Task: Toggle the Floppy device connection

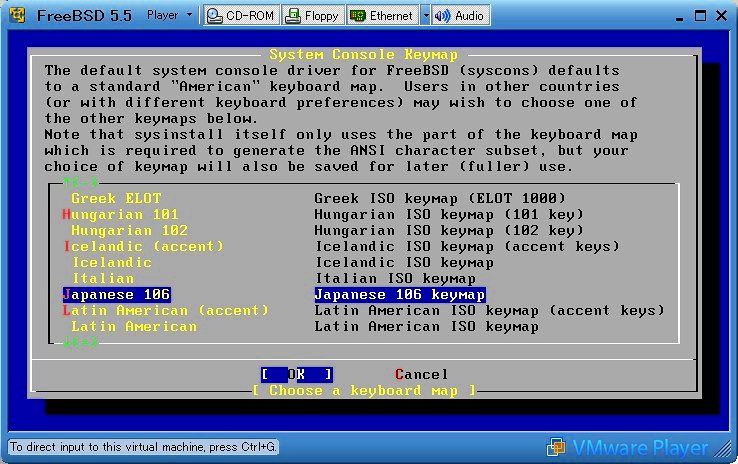Action: (313, 15)
